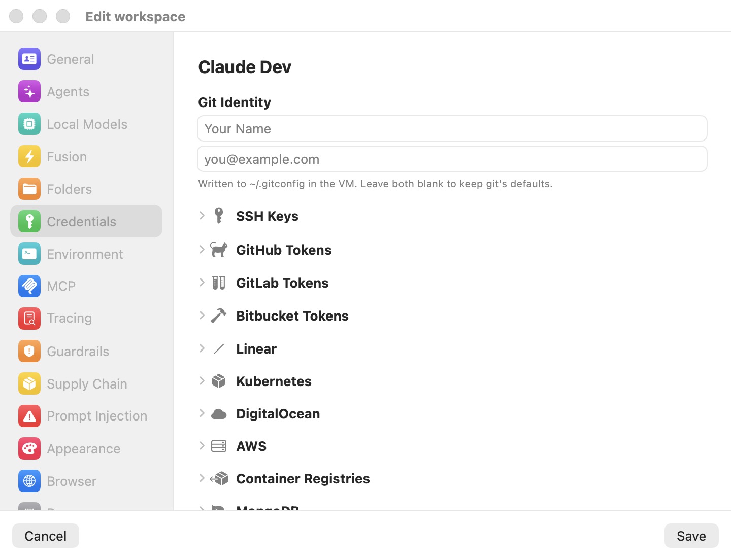Select the Local Models chip icon
This screenshot has height=560, width=731.
click(x=29, y=124)
